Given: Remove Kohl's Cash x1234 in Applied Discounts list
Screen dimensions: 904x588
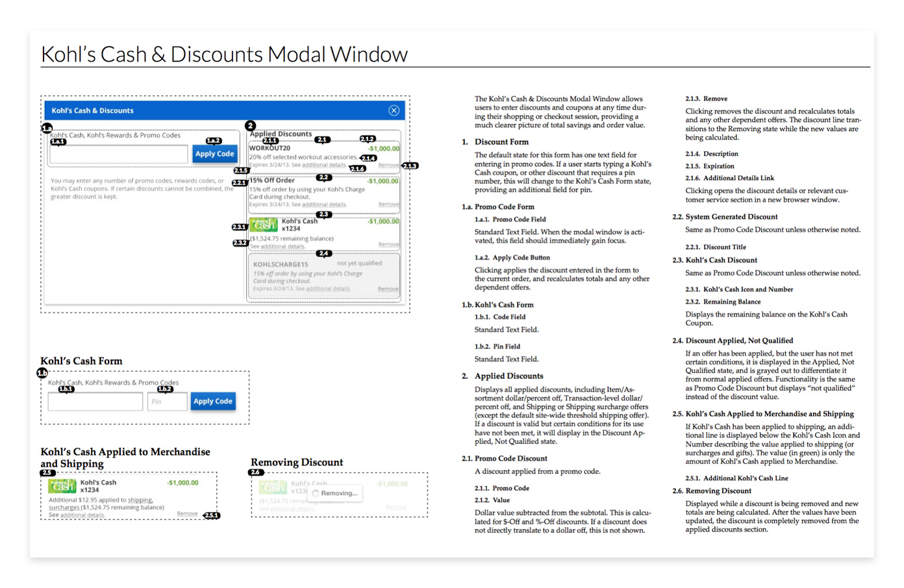Looking at the screenshot, I should pyautogui.click(x=388, y=245).
